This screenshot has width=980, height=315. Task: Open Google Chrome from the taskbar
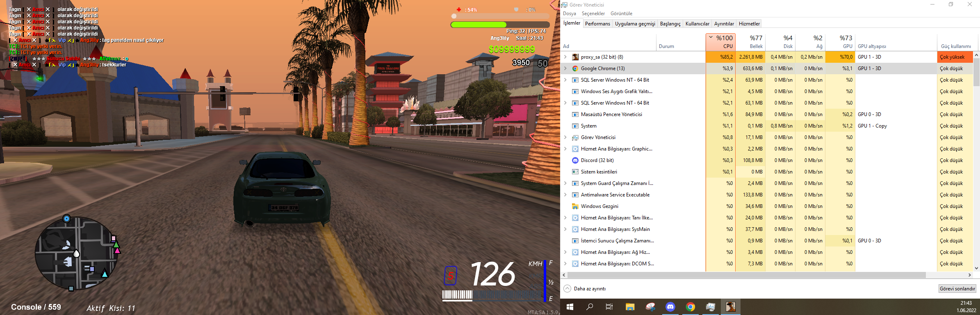691,307
